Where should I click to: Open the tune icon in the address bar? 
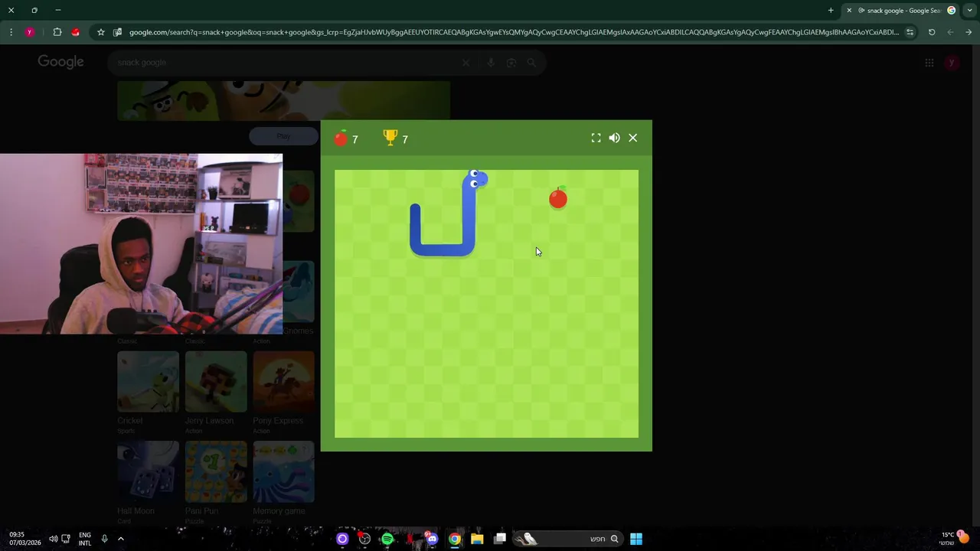pyautogui.click(x=910, y=32)
